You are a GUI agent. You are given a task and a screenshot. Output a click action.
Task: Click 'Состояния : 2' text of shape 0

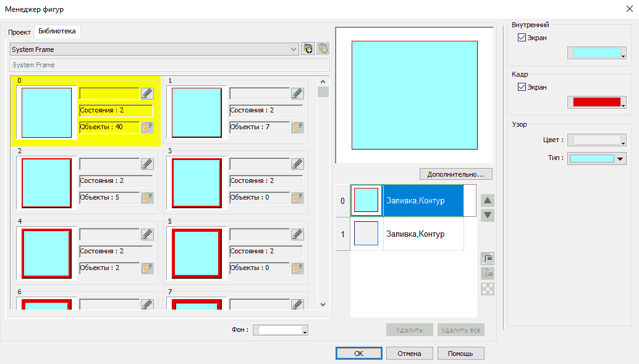pyautogui.click(x=102, y=110)
